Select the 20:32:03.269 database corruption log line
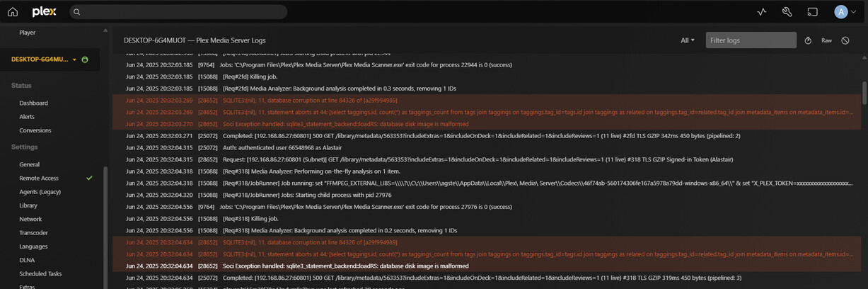The width and height of the screenshot is (868, 289). (487, 100)
